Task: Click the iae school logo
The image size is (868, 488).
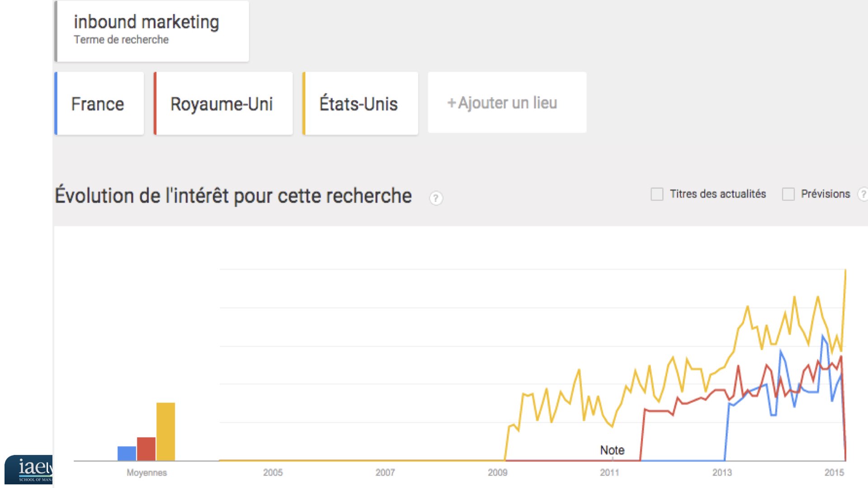Action: [29, 470]
